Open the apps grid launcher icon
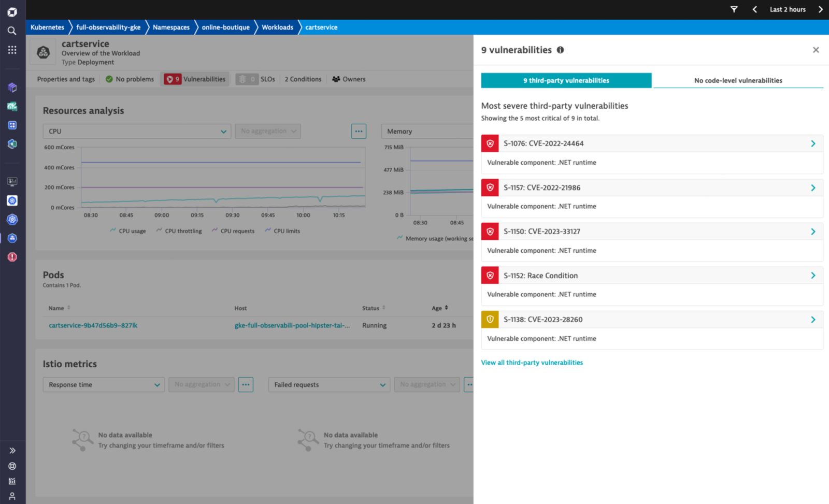The image size is (829, 504). pyautogui.click(x=12, y=50)
